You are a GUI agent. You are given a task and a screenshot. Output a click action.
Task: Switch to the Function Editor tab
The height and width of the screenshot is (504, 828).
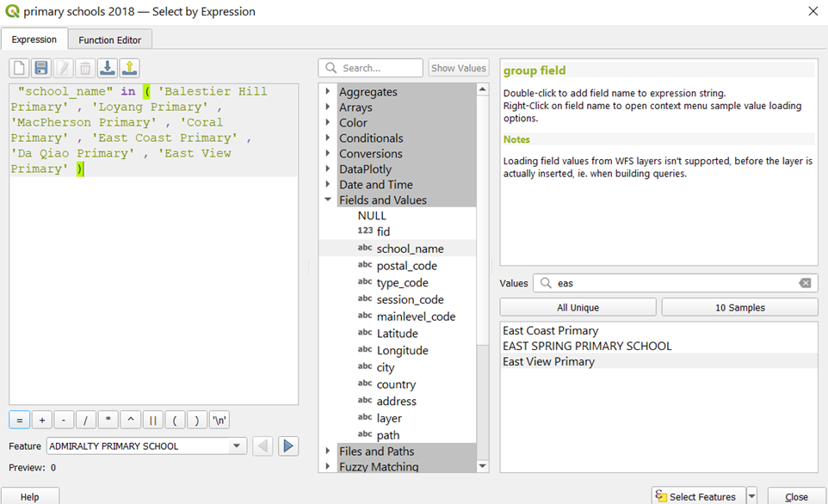110,40
